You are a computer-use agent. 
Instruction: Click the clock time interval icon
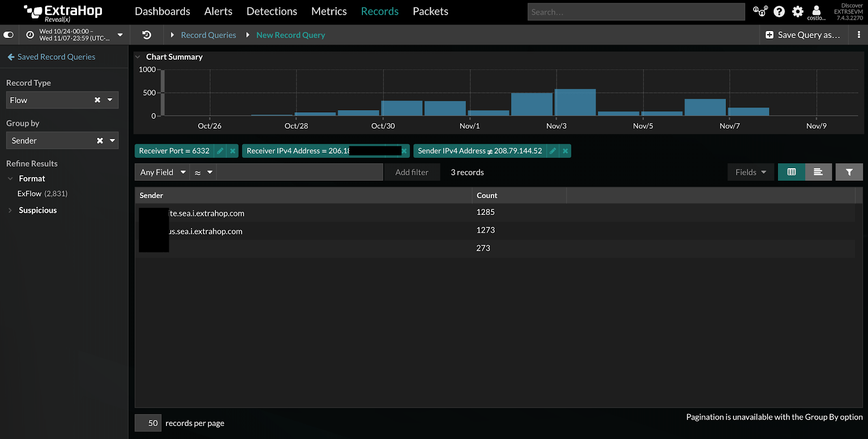click(x=30, y=35)
